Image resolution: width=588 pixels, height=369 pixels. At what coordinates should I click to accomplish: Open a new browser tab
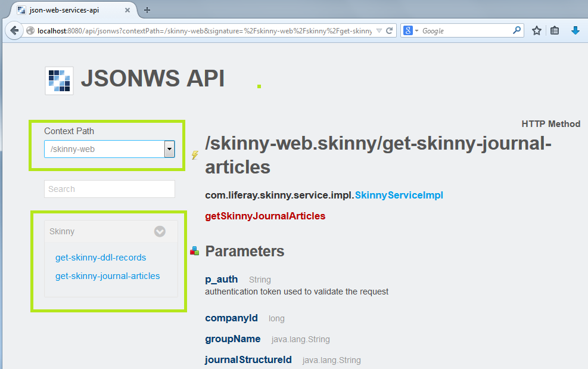pos(147,10)
